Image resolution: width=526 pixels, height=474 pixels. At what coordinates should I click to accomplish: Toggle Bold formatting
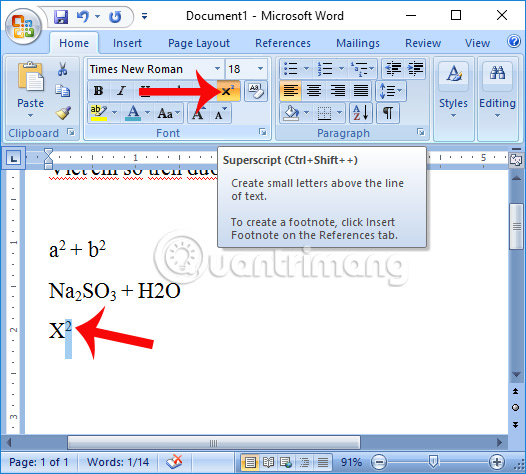coord(98,91)
